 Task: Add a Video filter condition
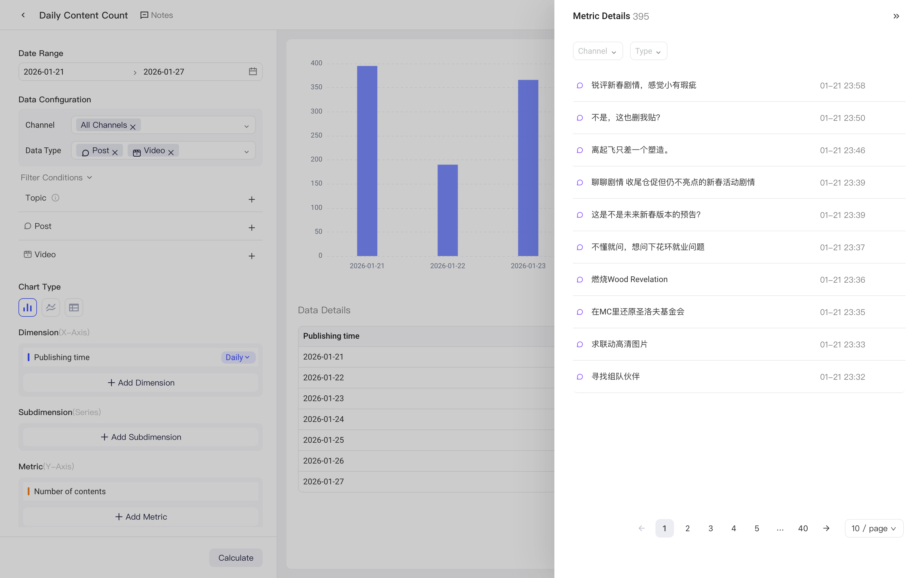tap(252, 256)
